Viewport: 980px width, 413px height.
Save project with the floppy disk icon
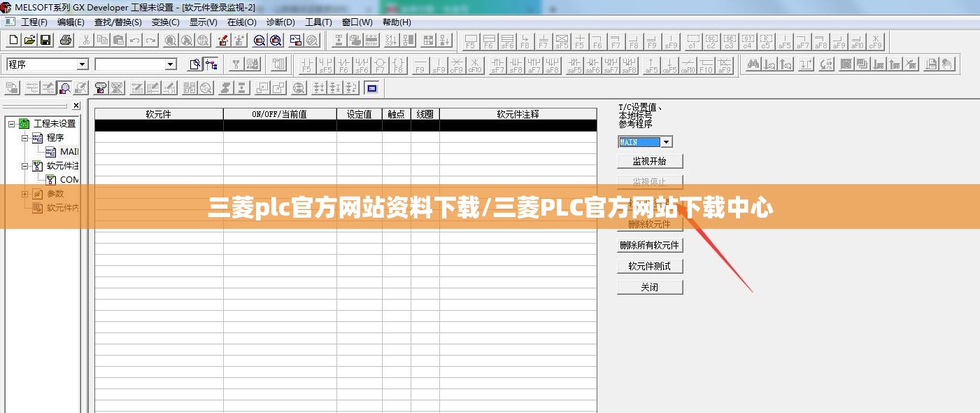pyautogui.click(x=45, y=40)
